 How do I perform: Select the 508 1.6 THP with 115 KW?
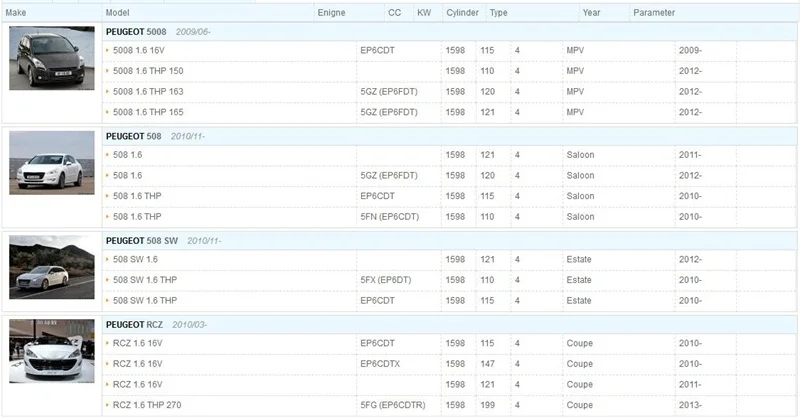click(137, 196)
